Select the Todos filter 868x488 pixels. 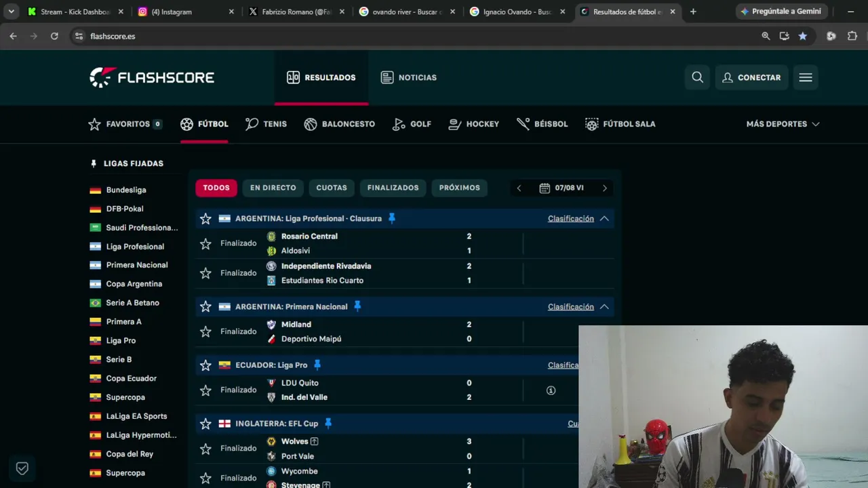(216, 188)
